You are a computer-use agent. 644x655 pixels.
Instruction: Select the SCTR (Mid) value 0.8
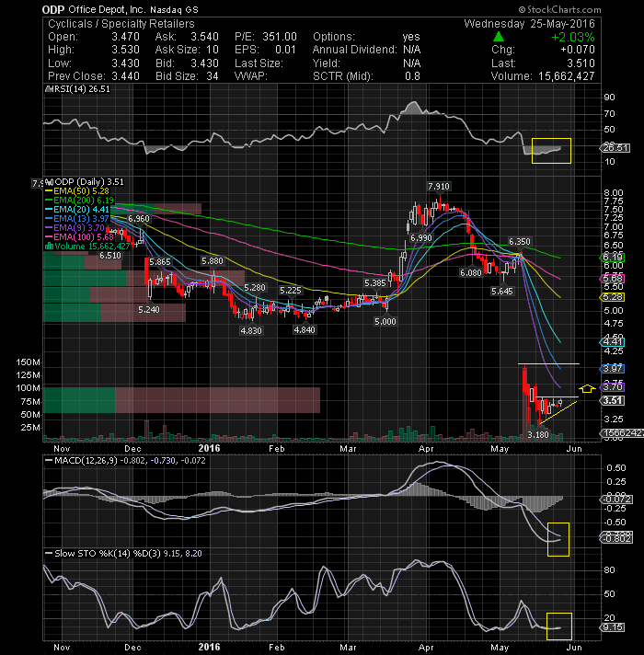click(412, 76)
